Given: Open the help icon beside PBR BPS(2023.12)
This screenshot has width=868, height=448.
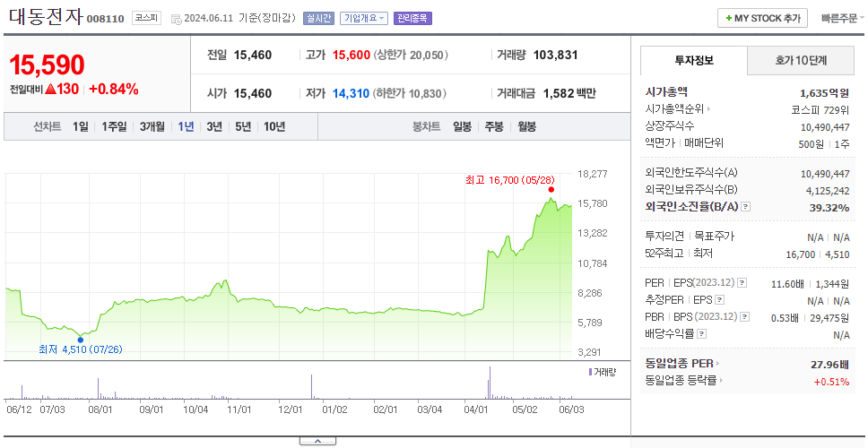Looking at the screenshot, I should [x=745, y=317].
